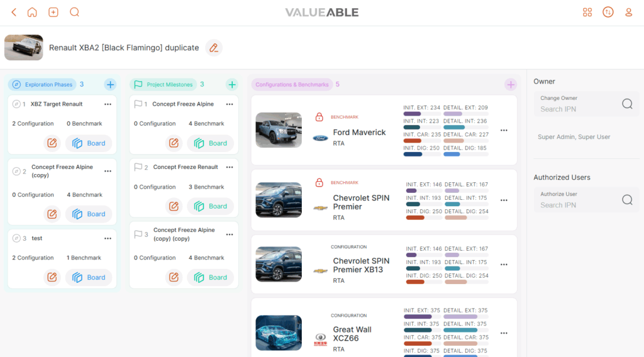Open the search magnifier in top bar
This screenshot has height=357, width=644.
pyautogui.click(x=74, y=13)
